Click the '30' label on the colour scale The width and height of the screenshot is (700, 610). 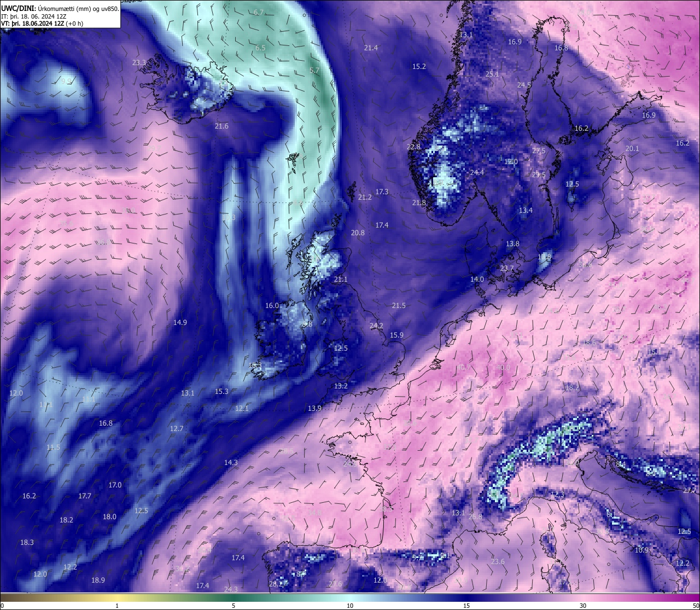[x=583, y=606]
